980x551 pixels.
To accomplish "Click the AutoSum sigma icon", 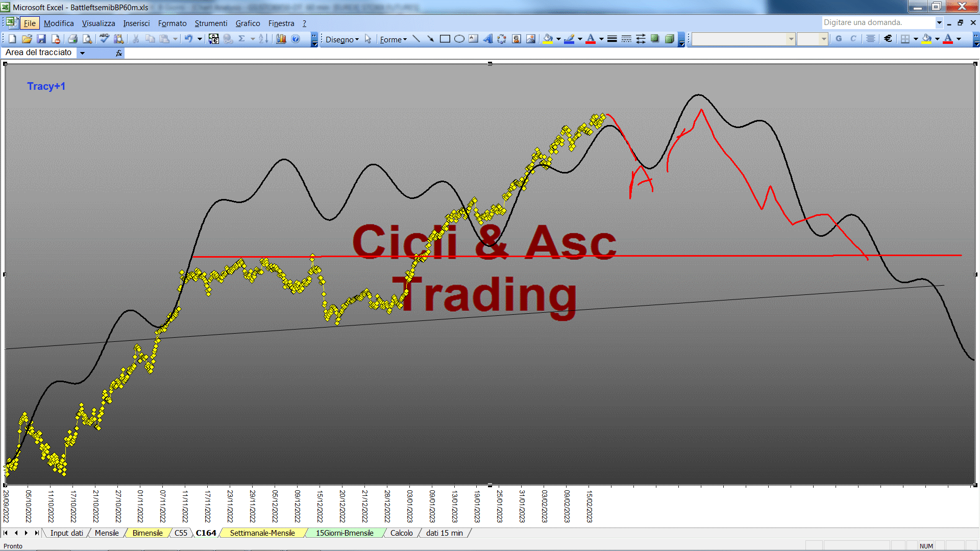I will (x=242, y=39).
